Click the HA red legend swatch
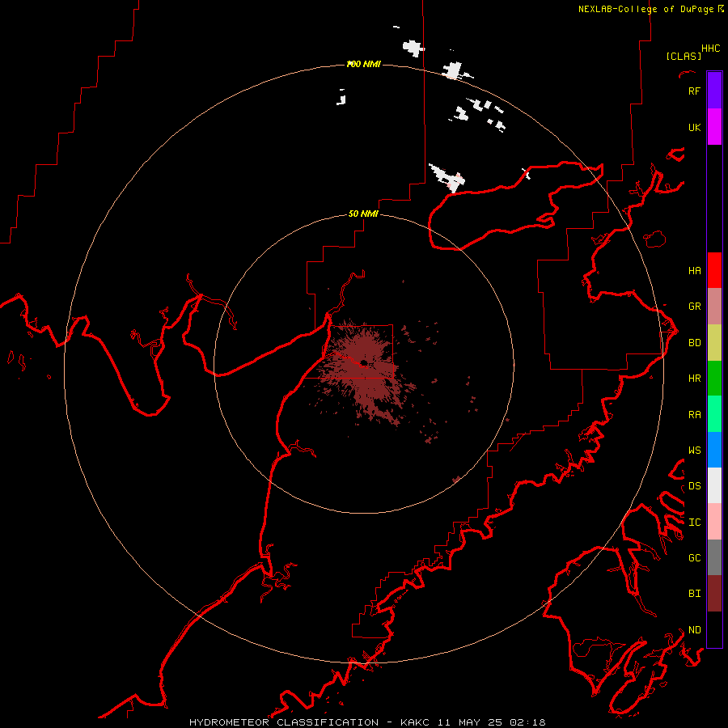The width and height of the screenshot is (728, 728). (x=714, y=270)
